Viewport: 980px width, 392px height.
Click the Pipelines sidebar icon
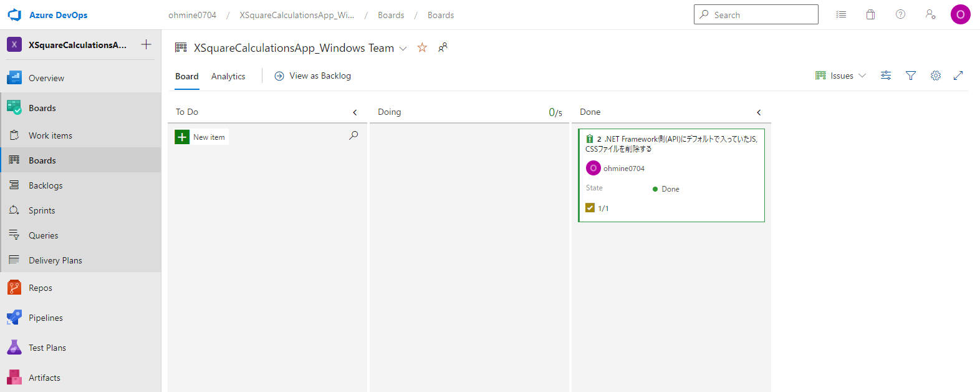14,318
